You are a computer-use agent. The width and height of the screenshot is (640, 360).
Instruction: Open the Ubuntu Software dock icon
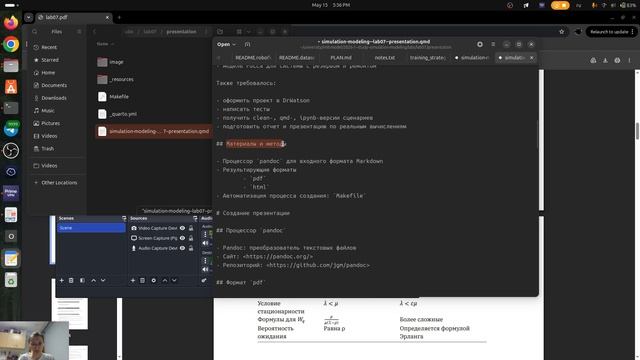pos(11,87)
